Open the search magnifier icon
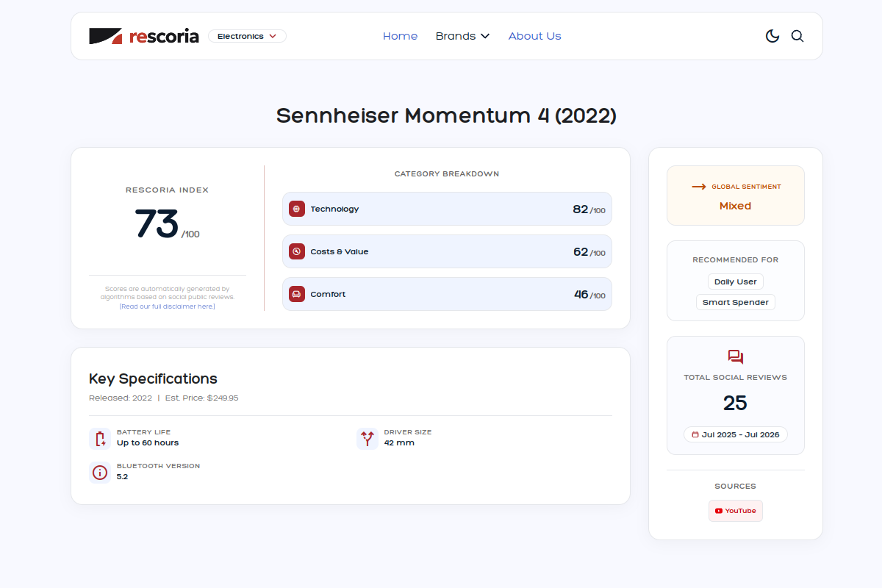882x588 pixels. point(797,36)
